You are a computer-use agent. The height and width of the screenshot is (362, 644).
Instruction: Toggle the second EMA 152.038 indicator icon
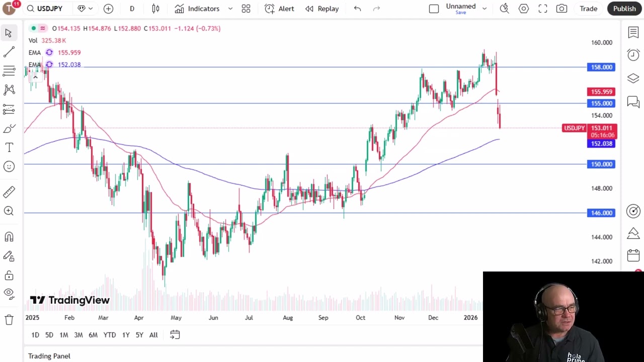pos(49,64)
